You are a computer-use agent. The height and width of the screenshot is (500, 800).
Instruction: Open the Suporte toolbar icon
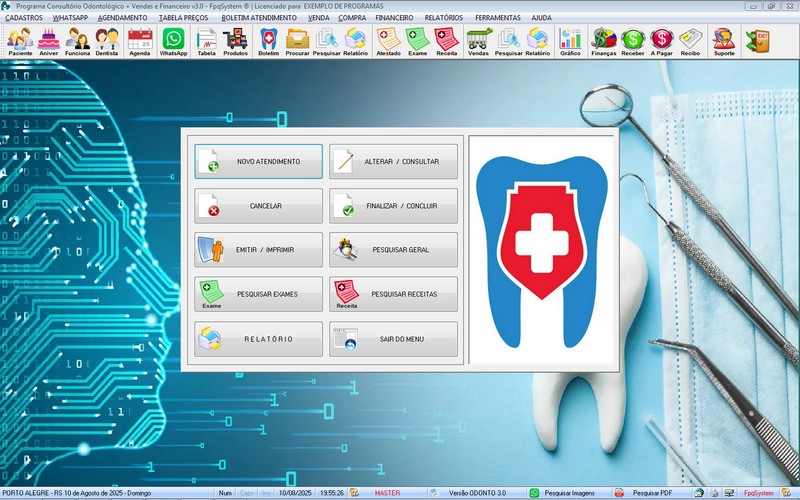pyautogui.click(x=722, y=41)
